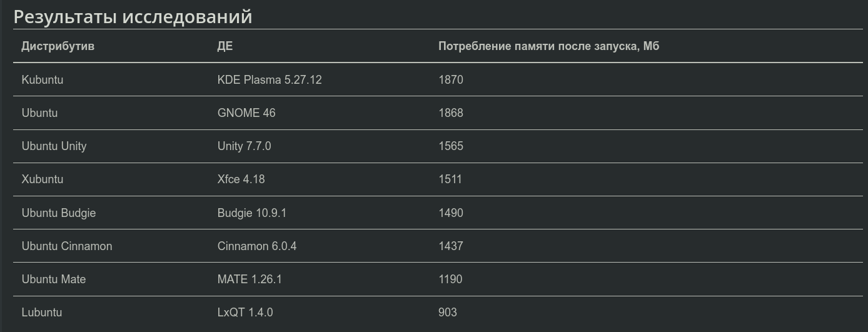Select the Kubuntu distribution cell

(x=43, y=80)
